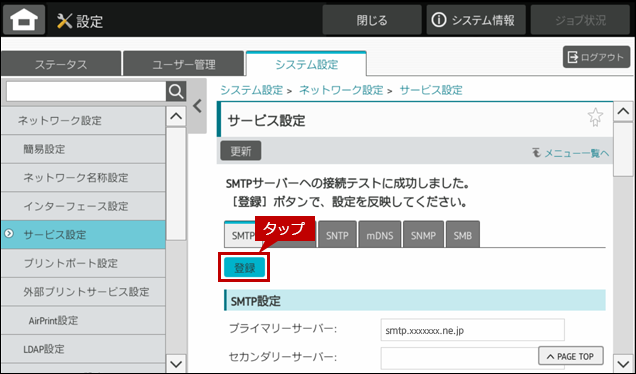Click the SMTP設定 section header
This screenshot has width=636, height=374.
click(x=415, y=301)
